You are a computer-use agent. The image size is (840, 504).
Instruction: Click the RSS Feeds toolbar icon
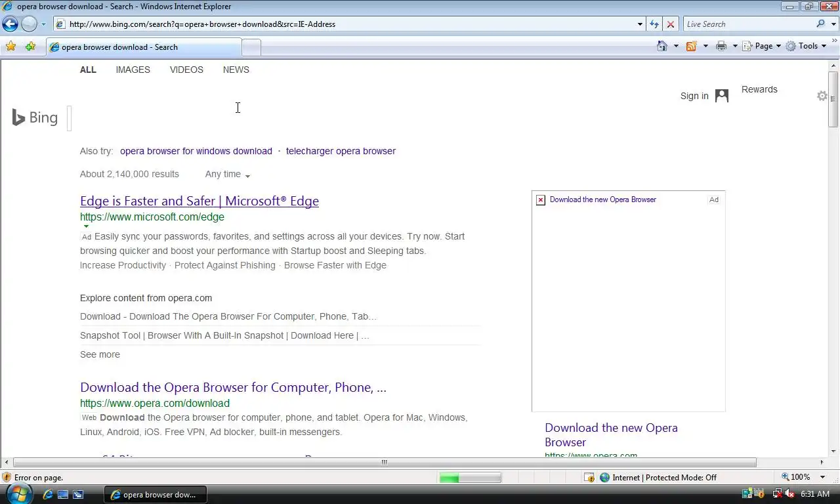tap(691, 46)
